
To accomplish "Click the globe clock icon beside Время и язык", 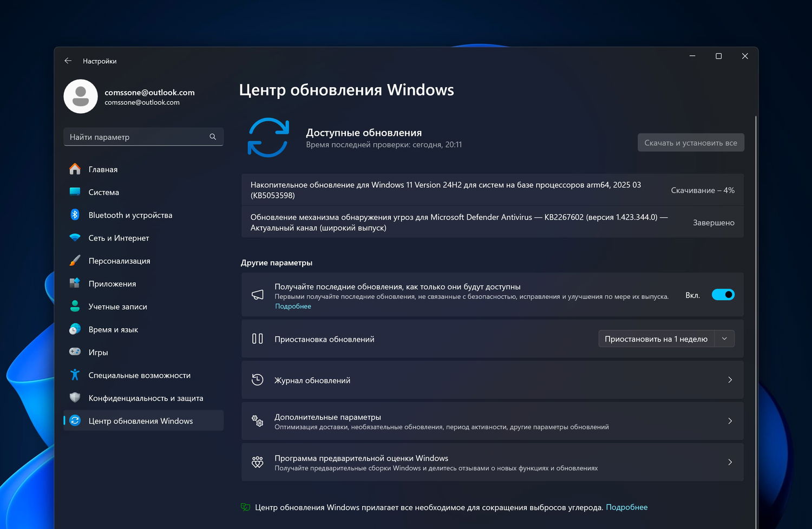I will (75, 329).
